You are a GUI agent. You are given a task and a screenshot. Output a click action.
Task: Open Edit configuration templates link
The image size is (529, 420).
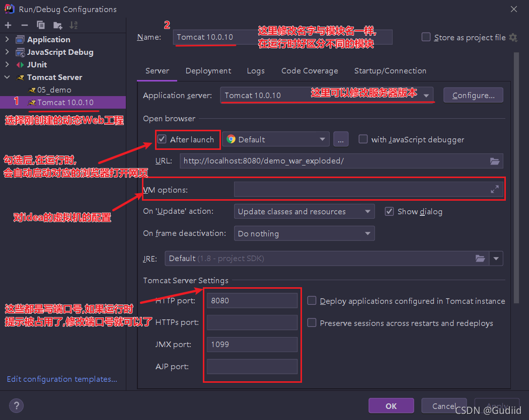pyautogui.click(x=62, y=379)
